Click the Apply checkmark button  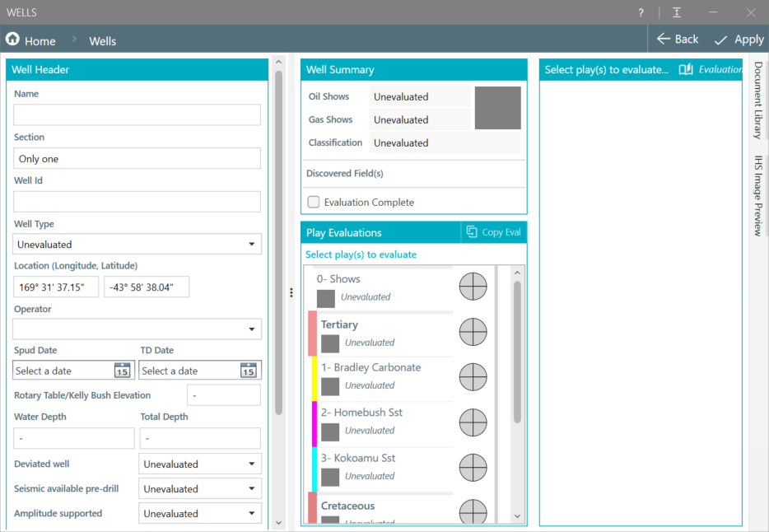pos(739,40)
